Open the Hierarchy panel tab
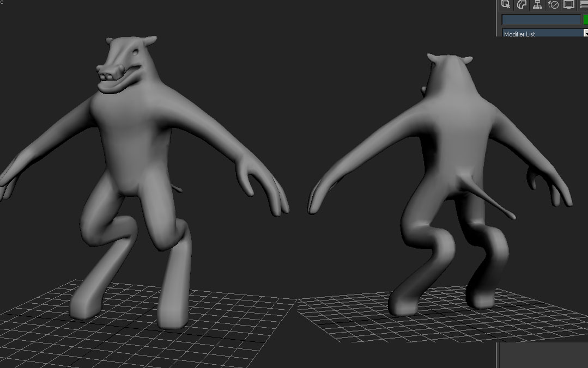Screen dimensions: 588x368 point(537,4)
